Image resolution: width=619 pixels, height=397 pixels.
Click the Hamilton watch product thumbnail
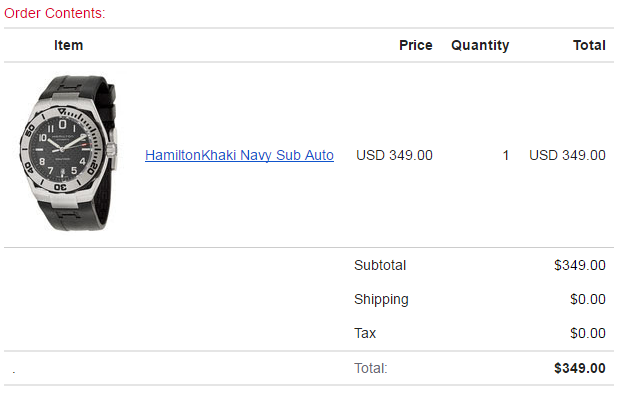[68, 153]
